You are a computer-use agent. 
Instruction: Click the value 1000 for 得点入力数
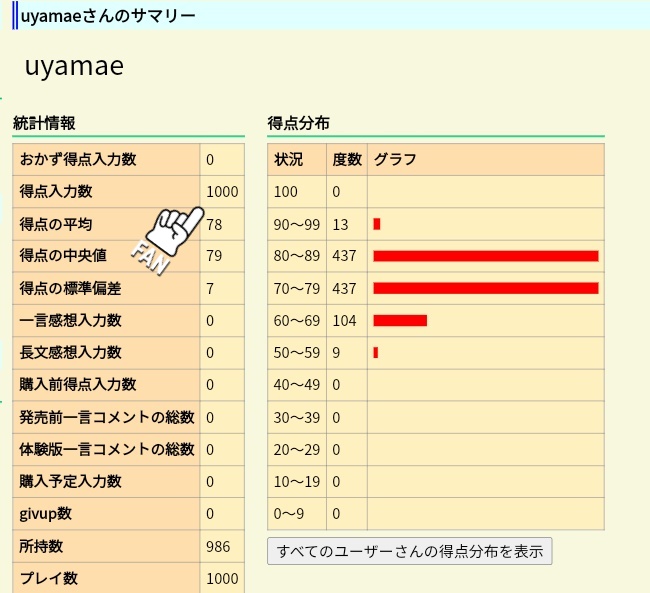[222, 192]
